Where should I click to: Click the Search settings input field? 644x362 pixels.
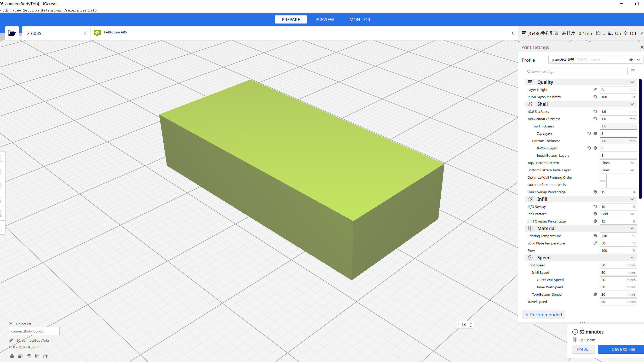click(576, 71)
